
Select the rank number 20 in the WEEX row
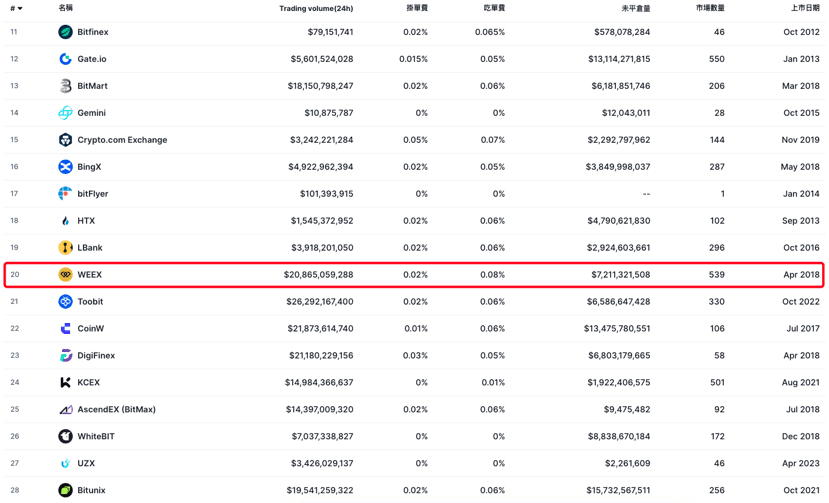(x=15, y=275)
